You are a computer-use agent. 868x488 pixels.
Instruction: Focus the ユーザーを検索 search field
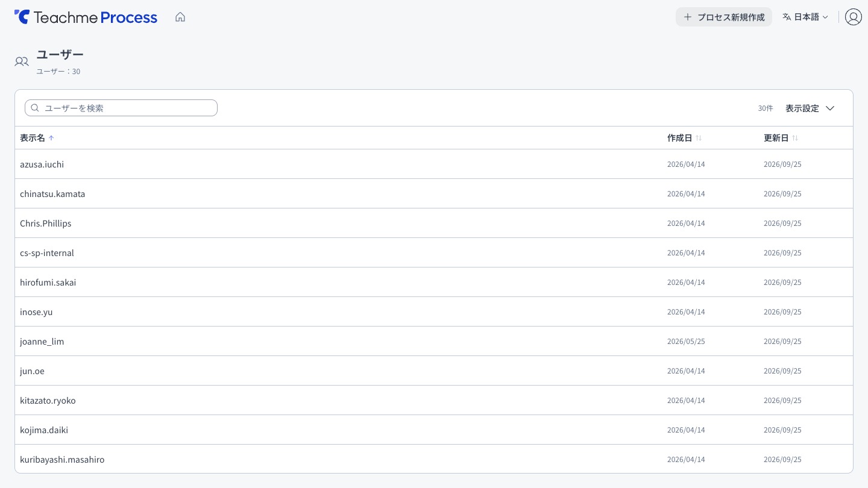pos(121,108)
